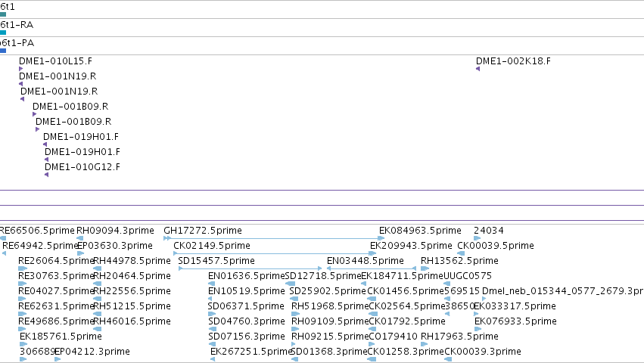Open the EP03630.3prime EST label
644x363 pixels.
click(116, 246)
